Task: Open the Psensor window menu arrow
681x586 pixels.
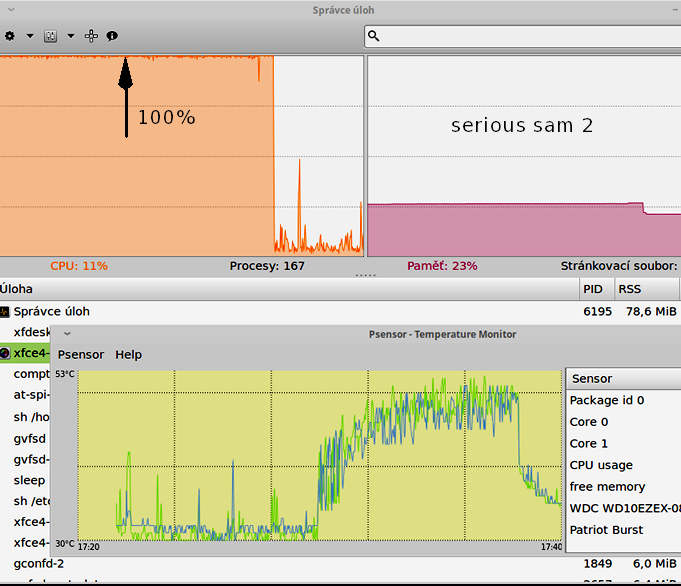Action: point(67,334)
